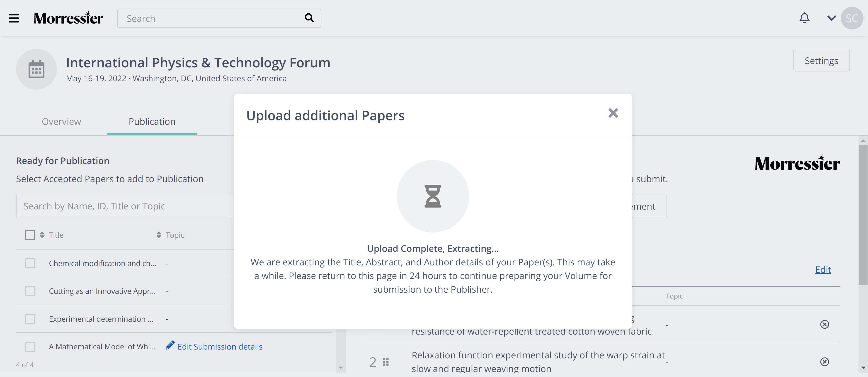Image resolution: width=868 pixels, height=377 pixels.
Task: Click the pencil icon beside Edit Submission details
Action: click(170, 345)
